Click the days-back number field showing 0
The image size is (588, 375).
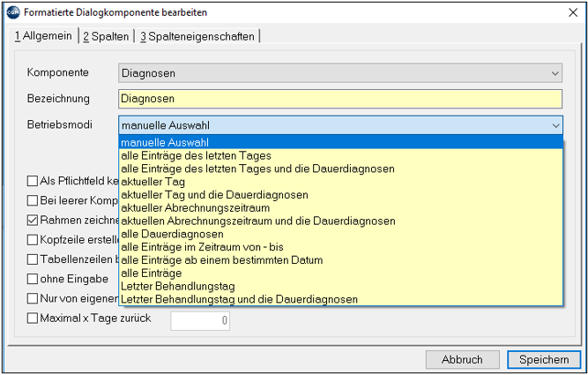point(200,320)
